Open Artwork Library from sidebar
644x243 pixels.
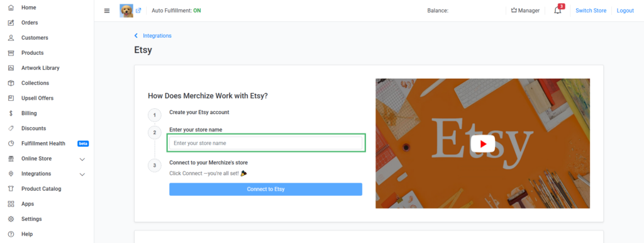tap(40, 68)
